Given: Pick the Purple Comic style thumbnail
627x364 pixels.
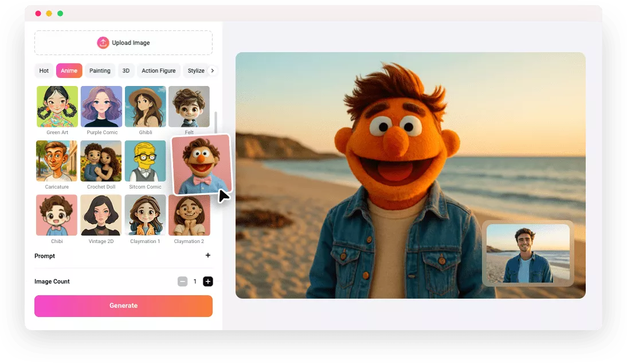Looking at the screenshot, I should click(x=101, y=107).
